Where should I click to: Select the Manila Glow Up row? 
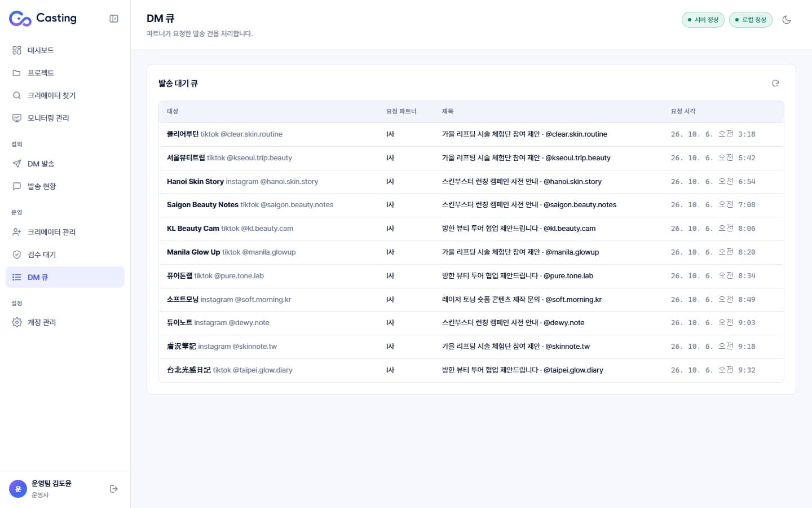[471, 252]
